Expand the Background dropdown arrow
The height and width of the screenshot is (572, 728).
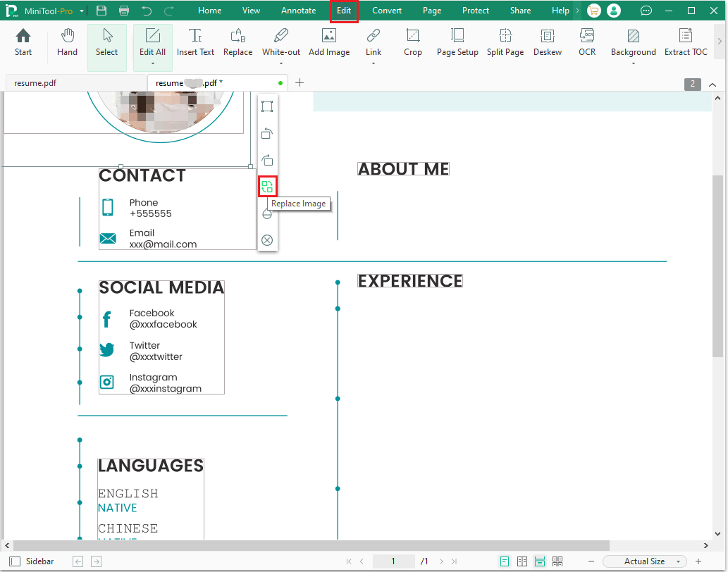(x=634, y=63)
